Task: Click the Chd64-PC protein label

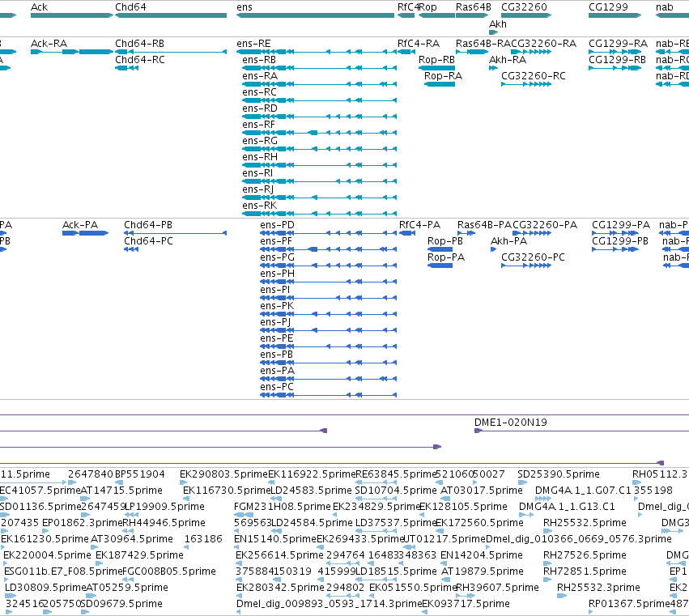Action: tap(148, 241)
